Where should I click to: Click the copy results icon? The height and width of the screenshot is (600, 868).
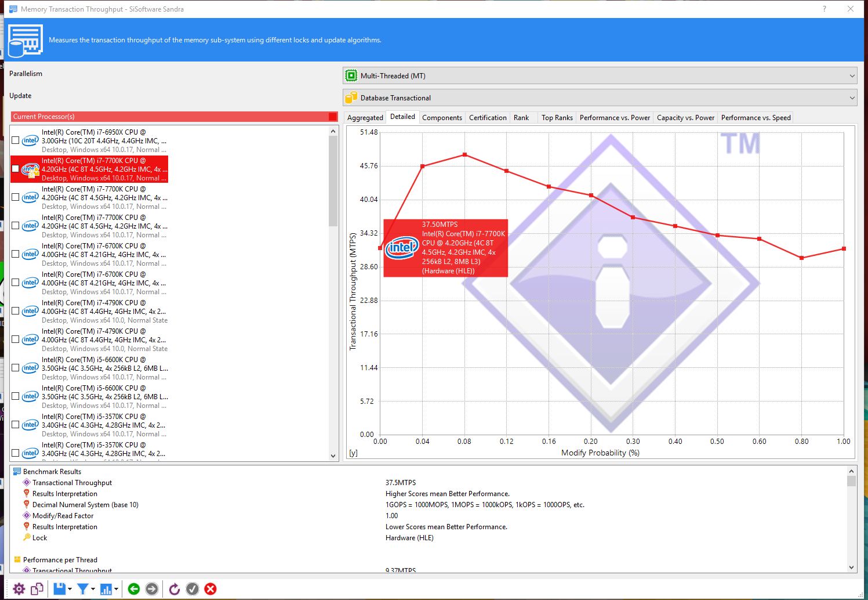(37, 589)
